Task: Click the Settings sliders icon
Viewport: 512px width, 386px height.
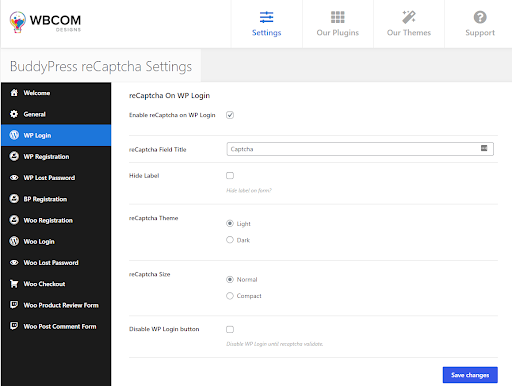Action: click(266, 17)
